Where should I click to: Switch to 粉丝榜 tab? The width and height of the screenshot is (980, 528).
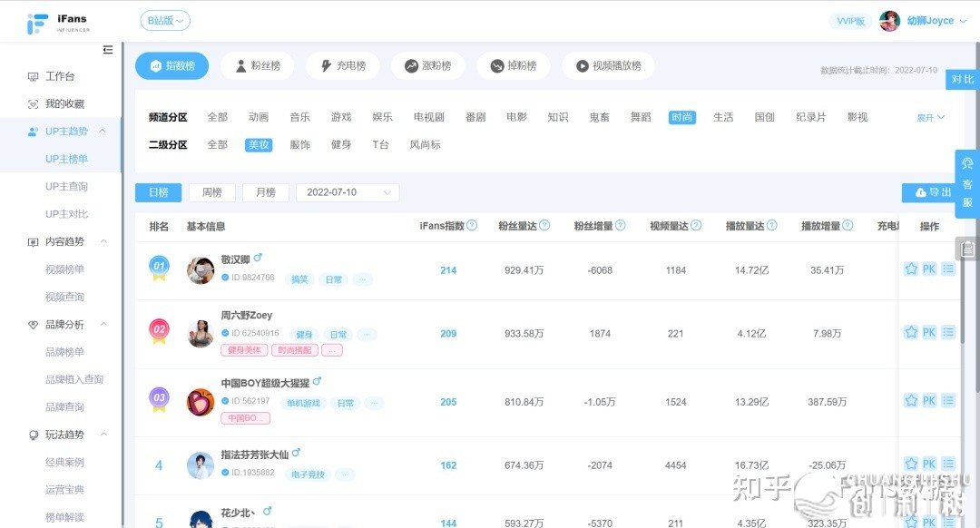click(x=258, y=66)
